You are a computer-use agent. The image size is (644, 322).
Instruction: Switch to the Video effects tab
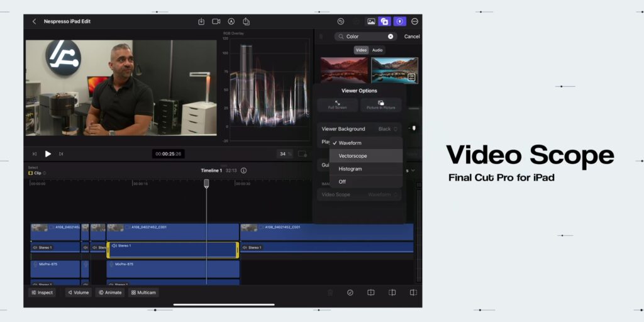[x=361, y=50]
